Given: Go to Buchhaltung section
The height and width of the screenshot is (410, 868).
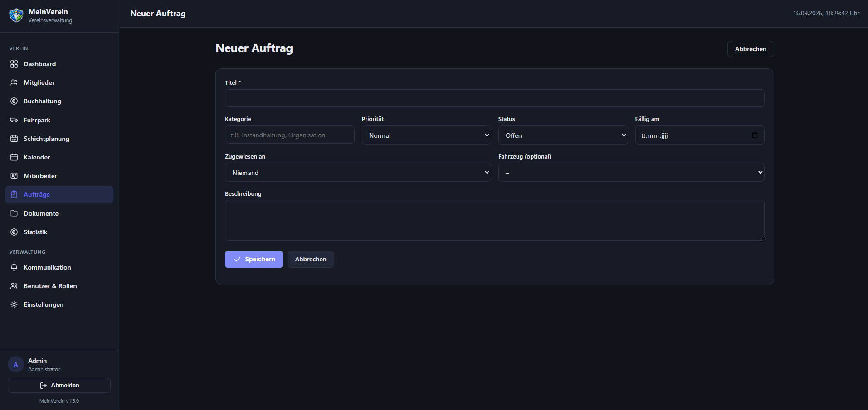Looking at the screenshot, I should (x=59, y=101).
